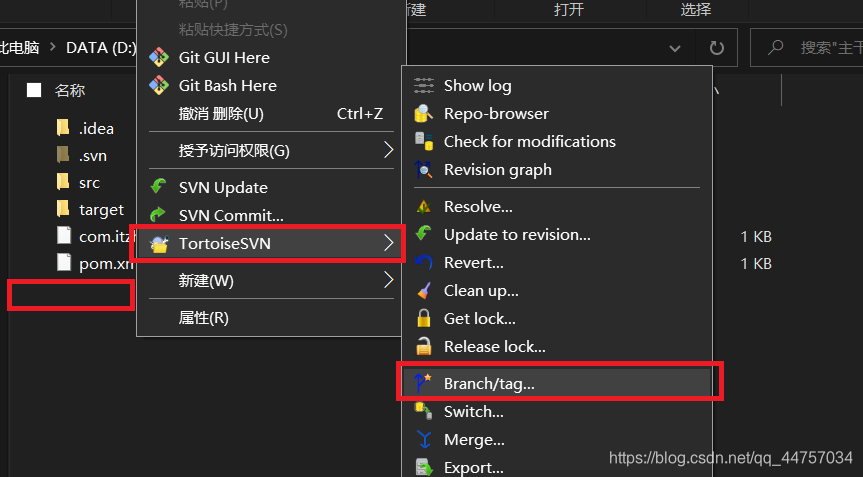Viewport: 863px width, 477px height.
Task: Expand the TortoiseSVN submenu arrow
Action: pos(388,243)
